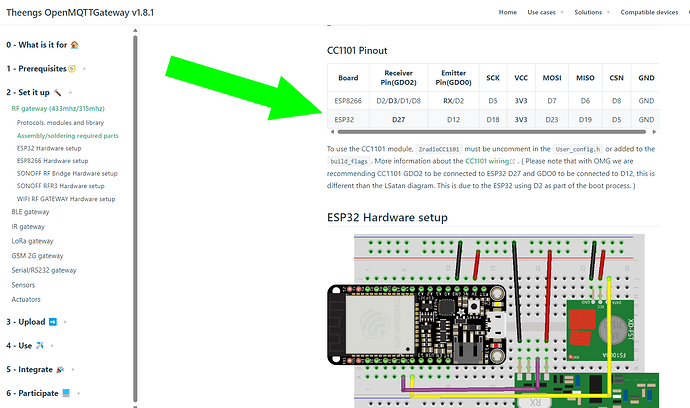Viewport: 690px width, 408px height.
Task: Open the Theengs OpenMQTTGateway v1.8.1 home title
Action: tap(80, 12)
